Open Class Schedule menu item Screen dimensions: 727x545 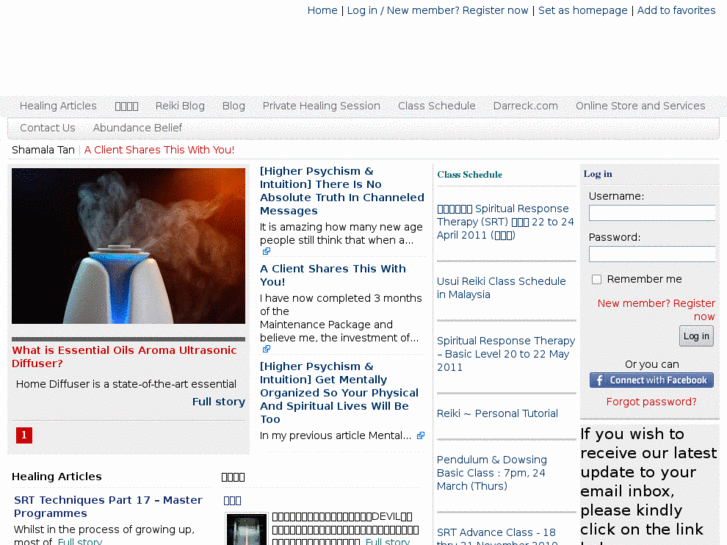(x=437, y=106)
